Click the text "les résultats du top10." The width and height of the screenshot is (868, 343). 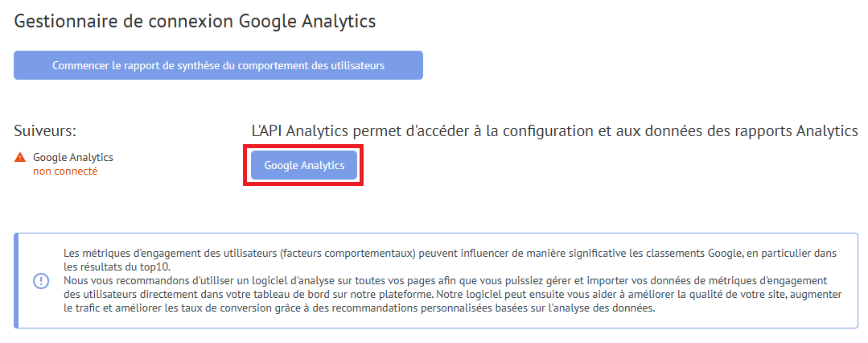[x=117, y=266]
